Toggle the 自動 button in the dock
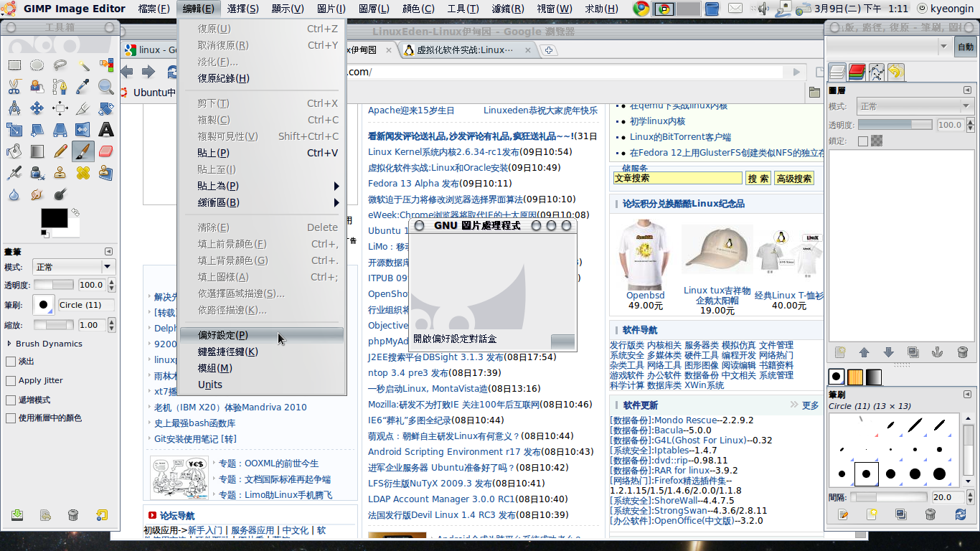980x551 pixels. click(965, 47)
